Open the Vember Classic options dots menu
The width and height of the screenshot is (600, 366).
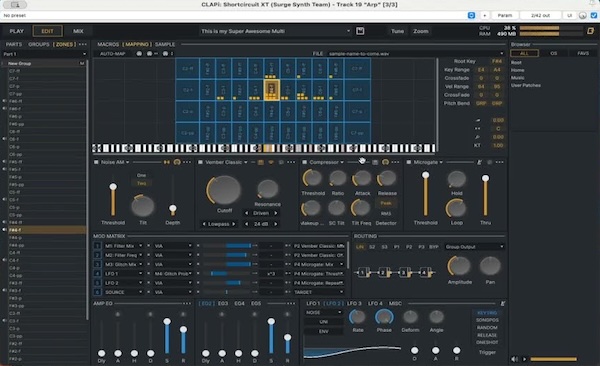coord(291,162)
